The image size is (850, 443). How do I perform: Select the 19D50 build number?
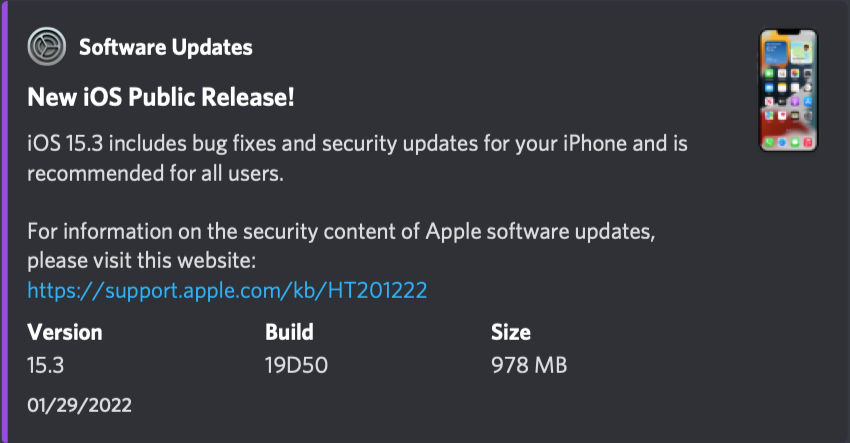pyautogui.click(x=297, y=365)
